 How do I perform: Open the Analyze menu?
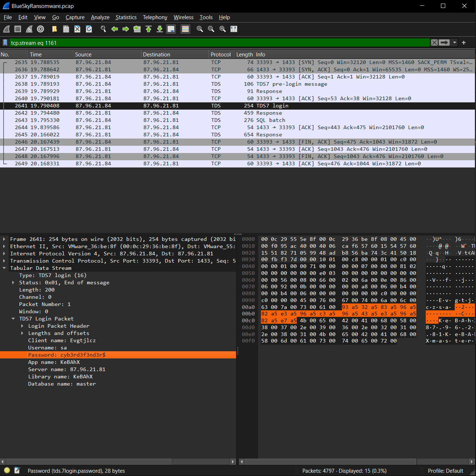(x=100, y=17)
